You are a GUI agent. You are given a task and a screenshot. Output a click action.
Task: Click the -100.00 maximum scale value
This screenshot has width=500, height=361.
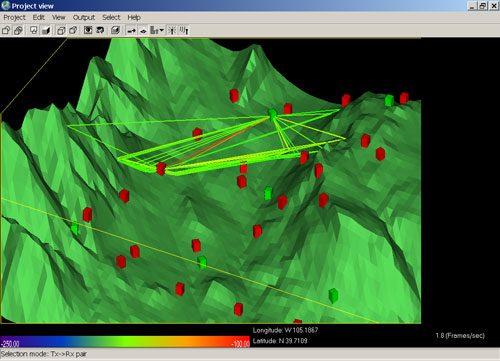241,343
